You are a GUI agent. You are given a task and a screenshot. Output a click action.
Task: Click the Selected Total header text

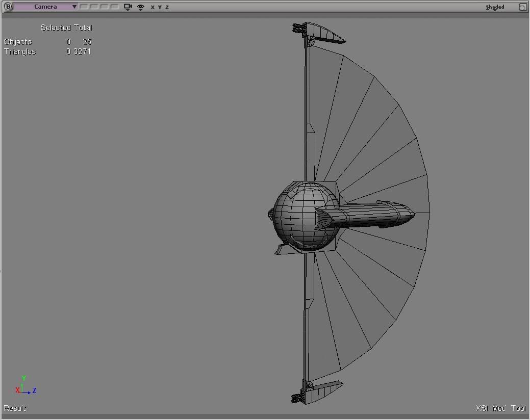[x=66, y=28]
